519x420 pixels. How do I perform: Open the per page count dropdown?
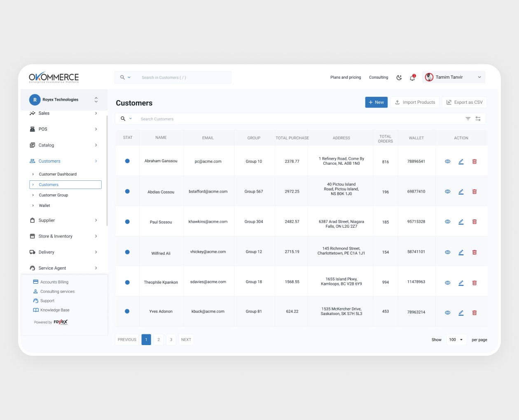(x=456, y=340)
